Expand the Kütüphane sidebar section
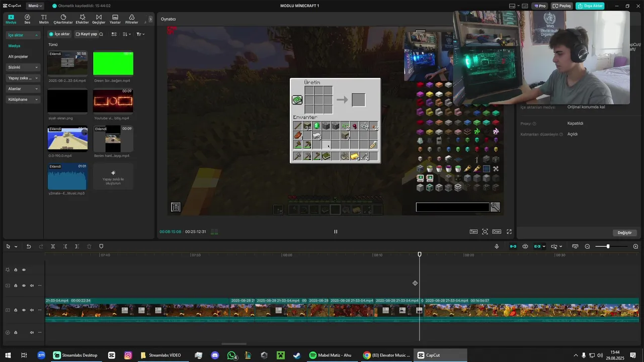This screenshot has height=362, width=644. (23, 100)
